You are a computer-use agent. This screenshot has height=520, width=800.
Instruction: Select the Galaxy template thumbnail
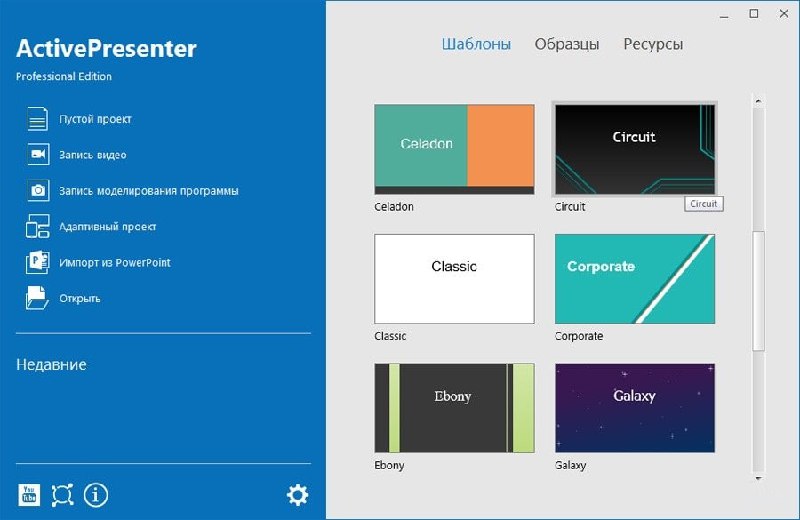[635, 408]
